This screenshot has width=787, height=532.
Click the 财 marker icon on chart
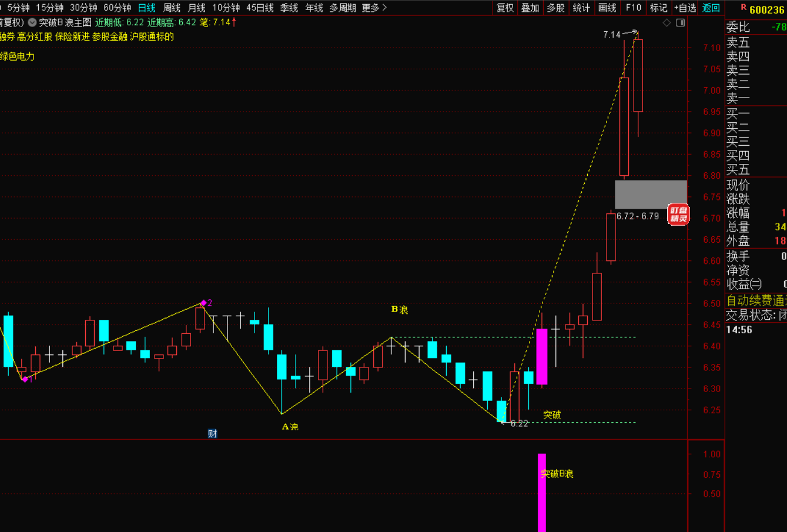tap(212, 434)
